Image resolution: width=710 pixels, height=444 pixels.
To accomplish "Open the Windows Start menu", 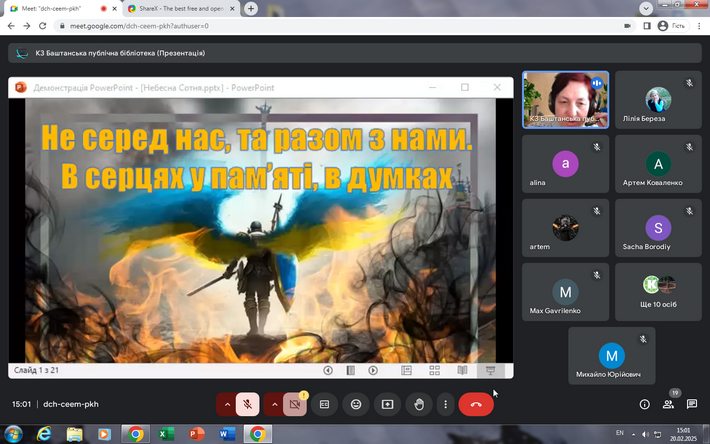I will coord(13,434).
